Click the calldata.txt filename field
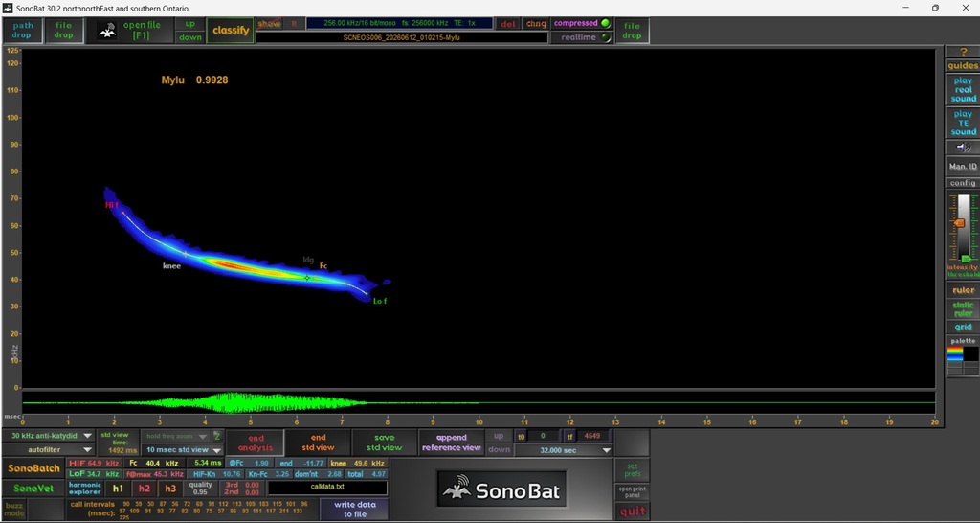This screenshot has width=980, height=523. [327, 487]
